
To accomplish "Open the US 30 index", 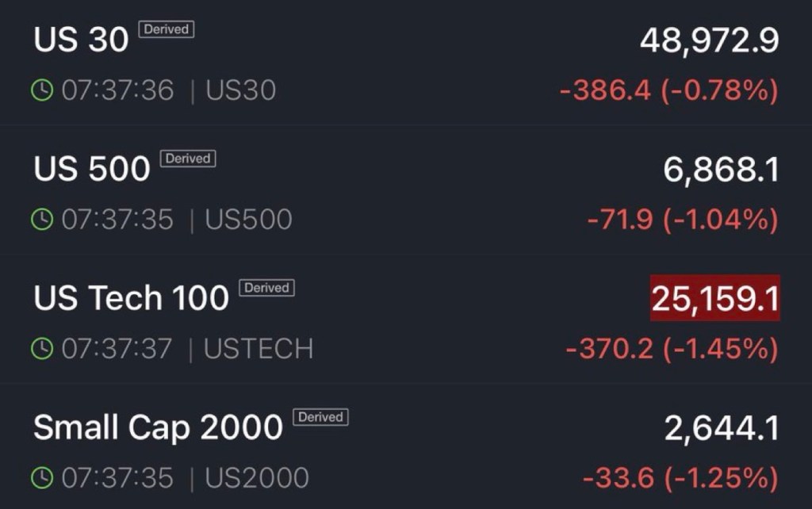I will [x=81, y=40].
